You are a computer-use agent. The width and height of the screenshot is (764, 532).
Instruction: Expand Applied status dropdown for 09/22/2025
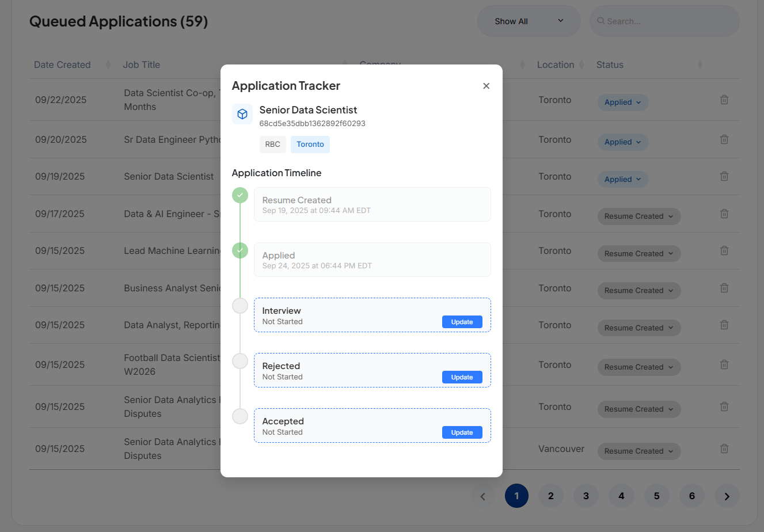(622, 102)
